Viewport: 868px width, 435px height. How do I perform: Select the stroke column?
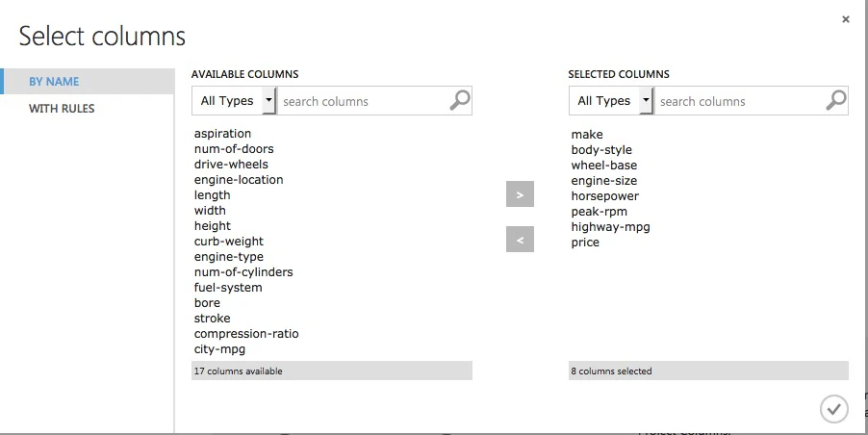tap(212, 319)
